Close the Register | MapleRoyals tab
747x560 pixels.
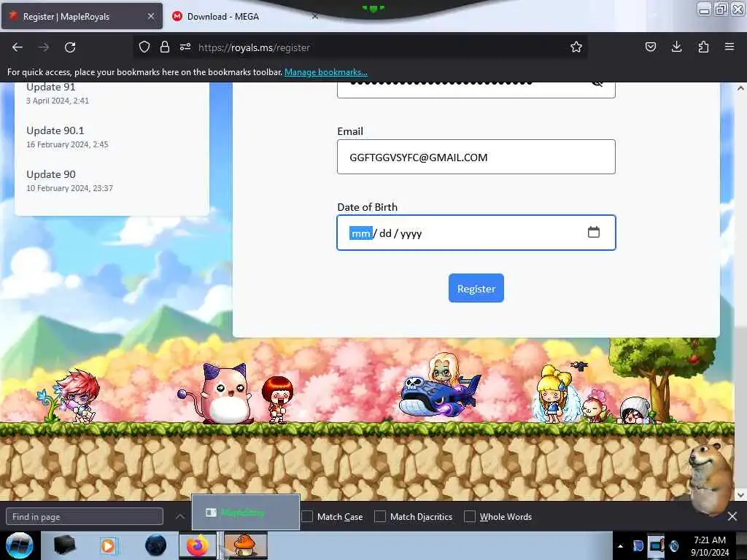tap(150, 16)
